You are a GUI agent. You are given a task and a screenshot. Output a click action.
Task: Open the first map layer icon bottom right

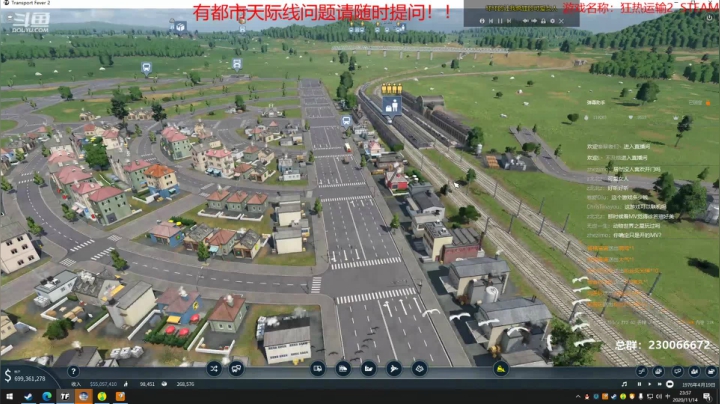pyautogui.click(x=641, y=371)
